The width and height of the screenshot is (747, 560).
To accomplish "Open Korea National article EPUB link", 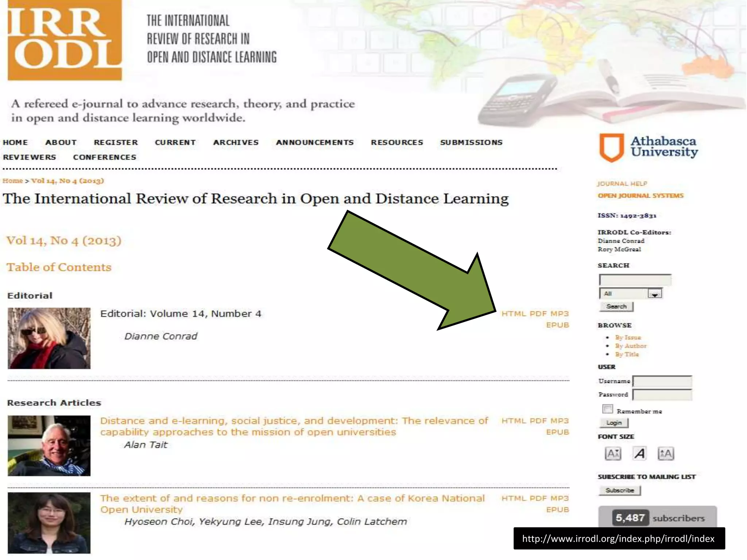I will tap(557, 510).
